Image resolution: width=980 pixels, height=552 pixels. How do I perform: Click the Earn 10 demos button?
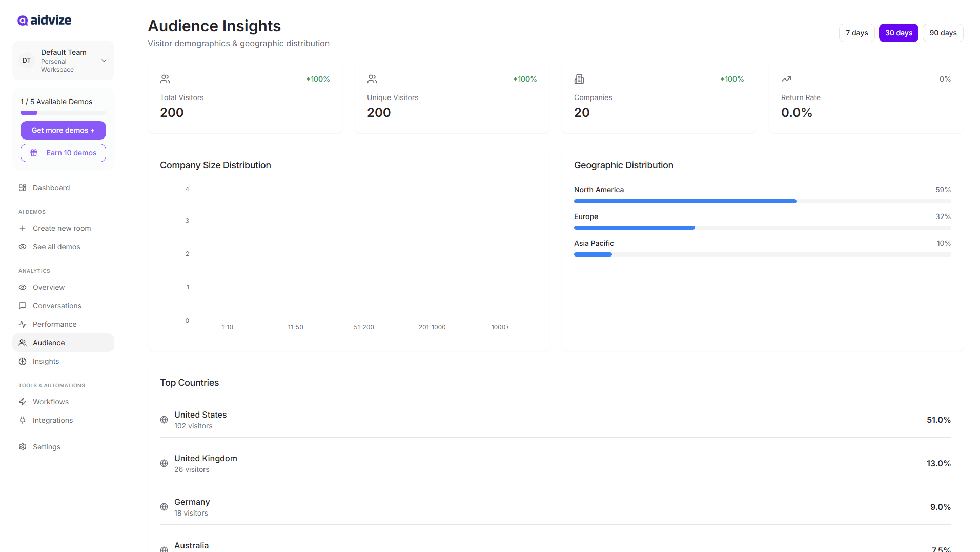point(63,153)
